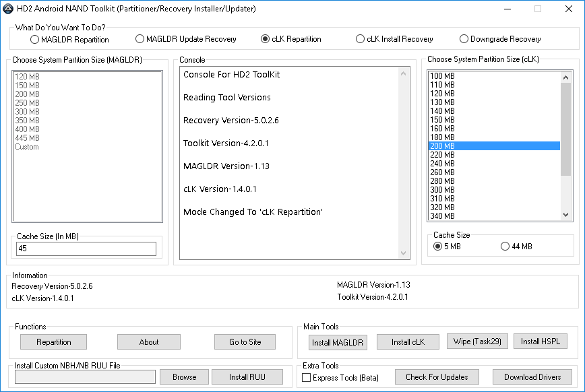Choose the cLK Repartition radio button
Viewport: 585px width, 392px height.
pos(291,39)
